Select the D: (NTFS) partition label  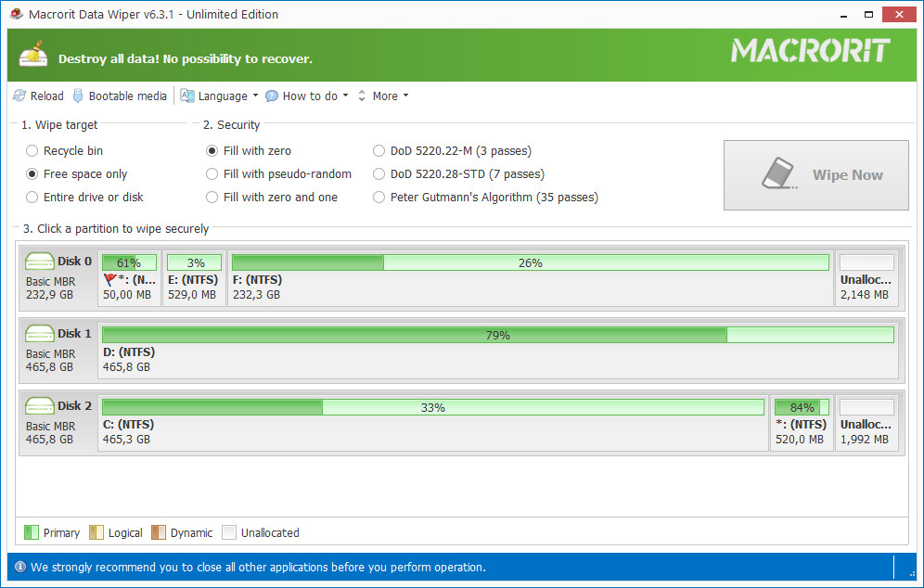click(x=128, y=352)
